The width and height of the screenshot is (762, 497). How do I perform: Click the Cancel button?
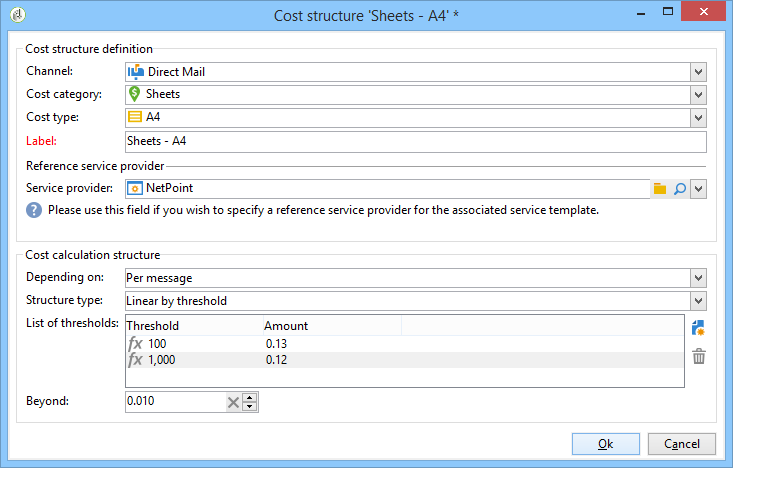coord(681,444)
